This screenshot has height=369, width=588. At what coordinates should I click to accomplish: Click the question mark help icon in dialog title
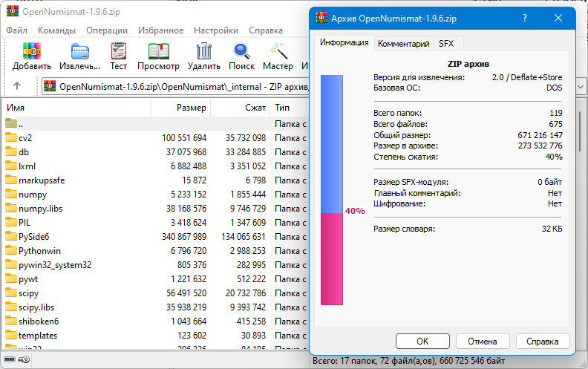click(525, 18)
